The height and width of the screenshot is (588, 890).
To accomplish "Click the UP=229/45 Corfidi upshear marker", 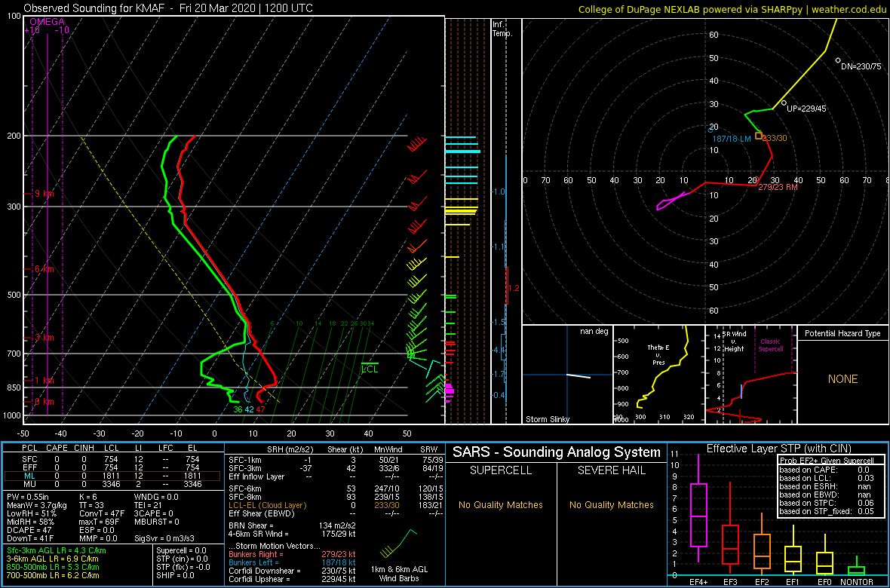I will pyautogui.click(x=784, y=103).
